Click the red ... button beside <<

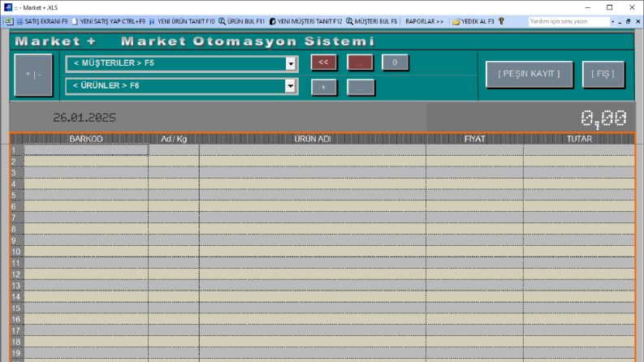point(360,62)
